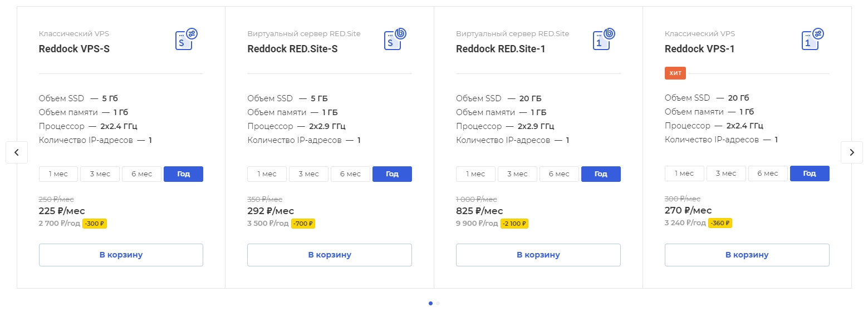
Task: Select 3 мес period for Reddock VPS-S
Action: (x=100, y=174)
